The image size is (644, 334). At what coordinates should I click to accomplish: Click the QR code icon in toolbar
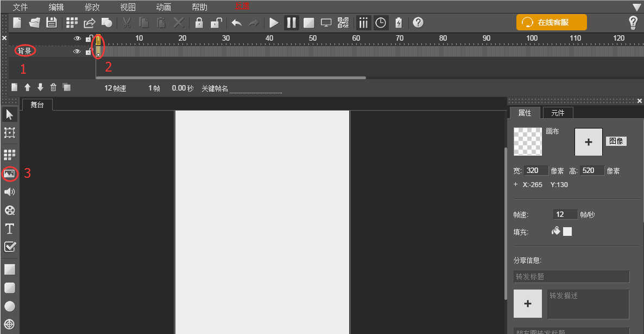point(343,23)
